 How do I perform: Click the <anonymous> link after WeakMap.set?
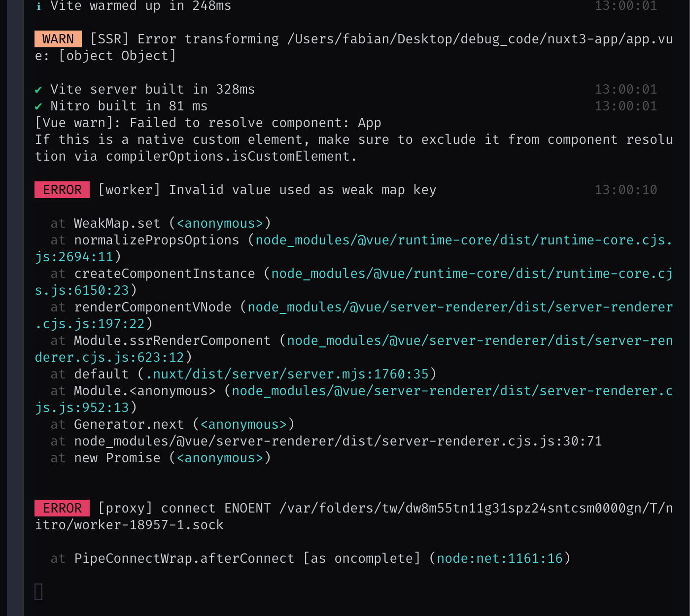(x=220, y=223)
